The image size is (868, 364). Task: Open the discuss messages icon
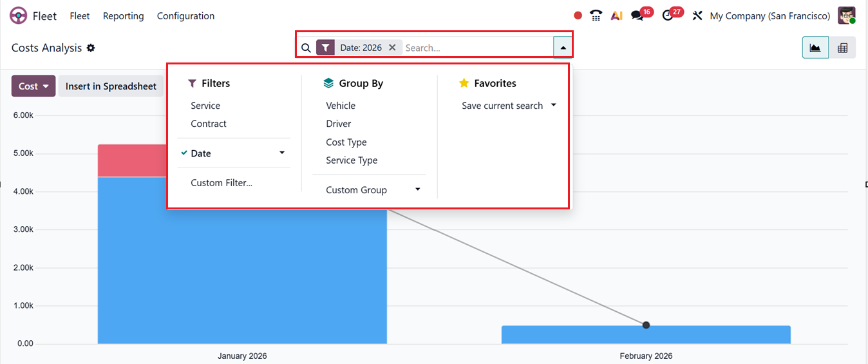(637, 16)
